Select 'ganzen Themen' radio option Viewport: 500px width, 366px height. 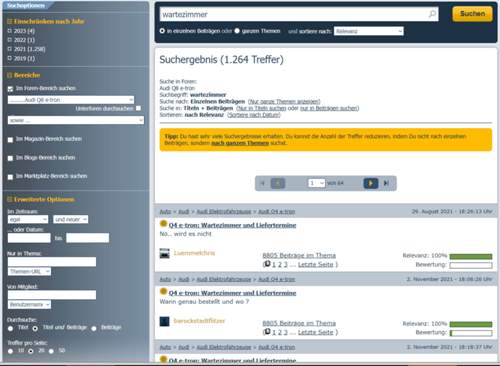coord(237,31)
